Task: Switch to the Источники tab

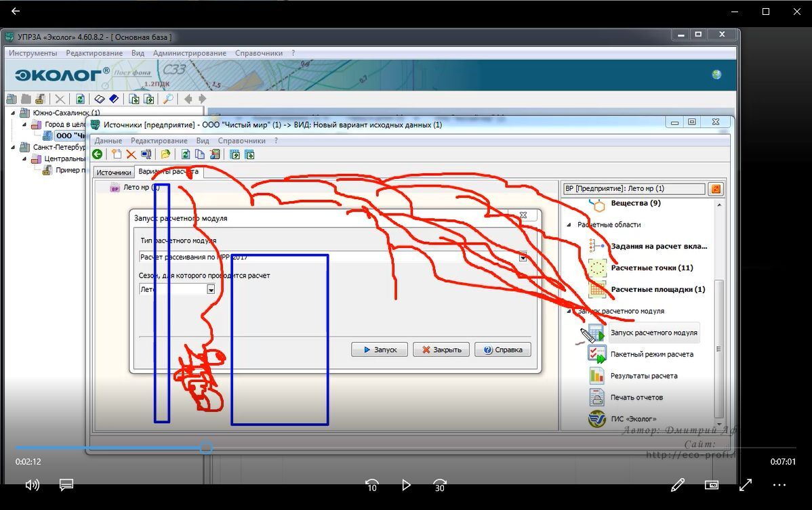Action: pos(113,173)
